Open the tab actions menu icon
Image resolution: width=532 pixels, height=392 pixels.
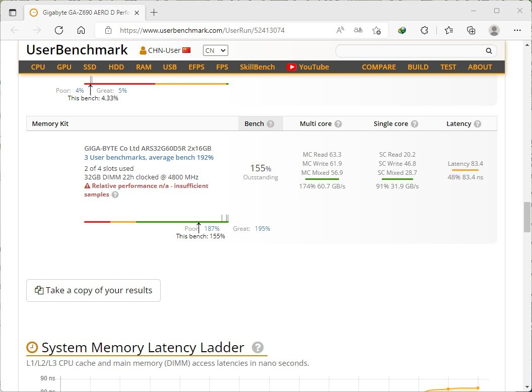(x=13, y=13)
